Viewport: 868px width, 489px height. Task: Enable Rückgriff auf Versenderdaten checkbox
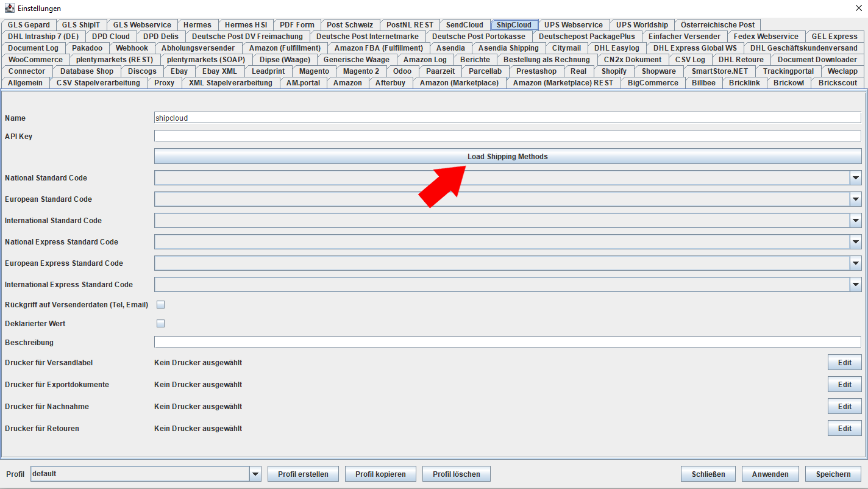tap(161, 304)
